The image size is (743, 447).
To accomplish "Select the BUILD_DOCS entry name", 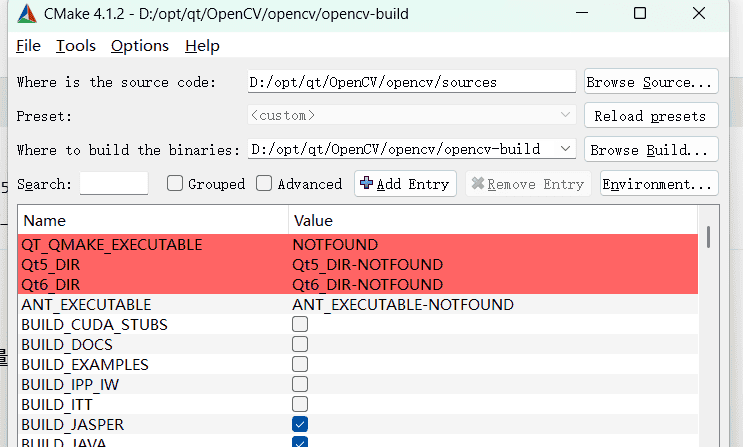I will pyautogui.click(x=67, y=344).
